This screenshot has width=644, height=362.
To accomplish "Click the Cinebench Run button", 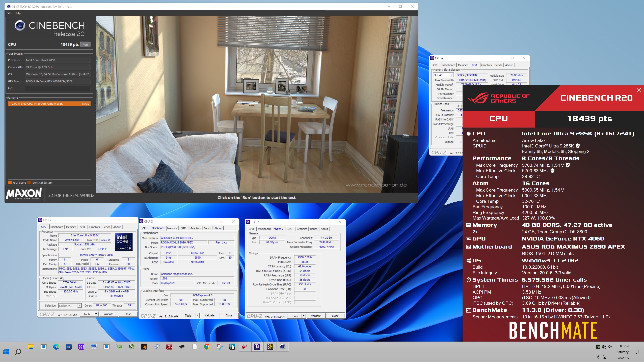I will [x=85, y=44].
